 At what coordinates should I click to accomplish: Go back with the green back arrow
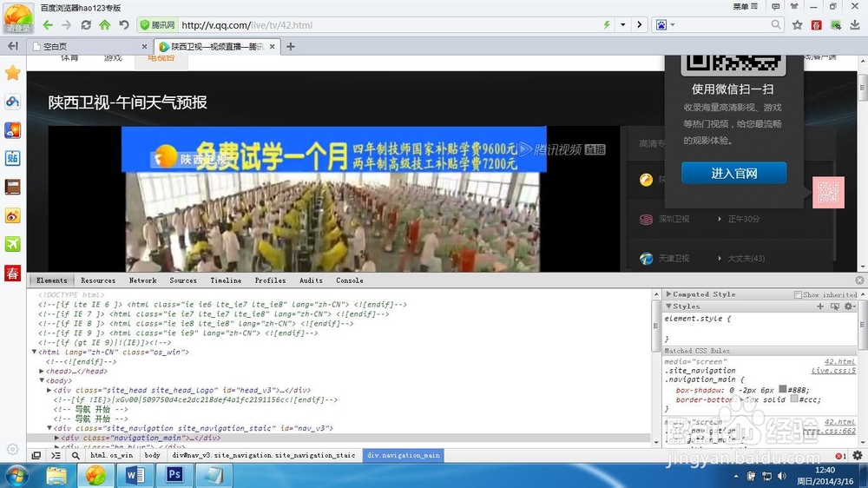[48, 25]
